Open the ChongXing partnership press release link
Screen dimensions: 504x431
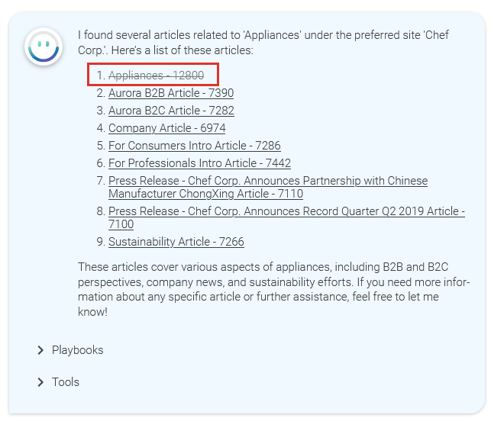pyautogui.click(x=267, y=182)
